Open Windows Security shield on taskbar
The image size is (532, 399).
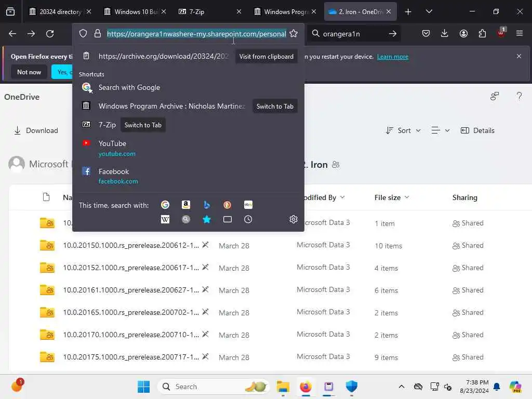point(352,387)
